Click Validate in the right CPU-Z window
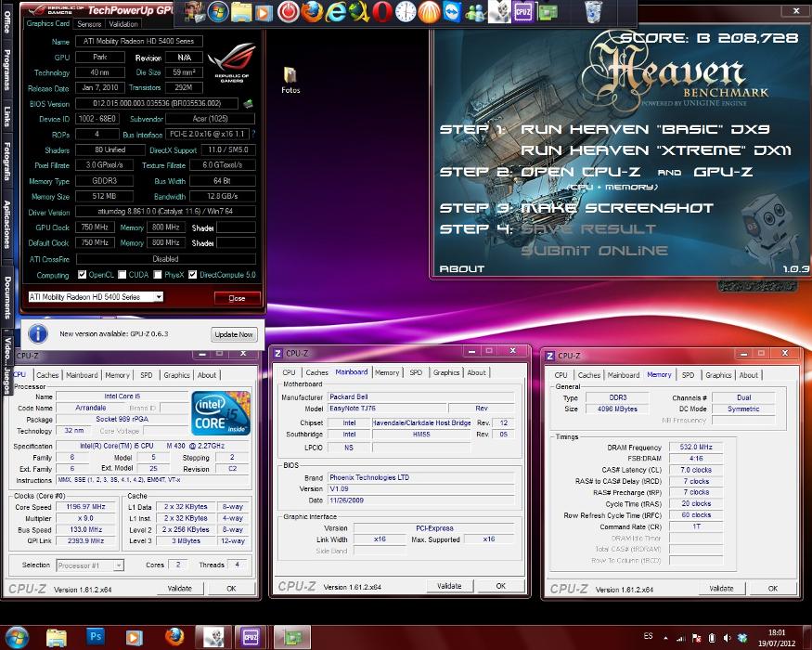Viewport: 812px width, 650px height. click(x=721, y=589)
